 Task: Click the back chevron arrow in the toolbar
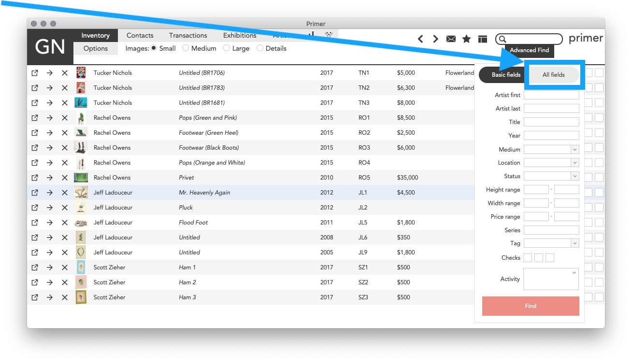point(420,39)
